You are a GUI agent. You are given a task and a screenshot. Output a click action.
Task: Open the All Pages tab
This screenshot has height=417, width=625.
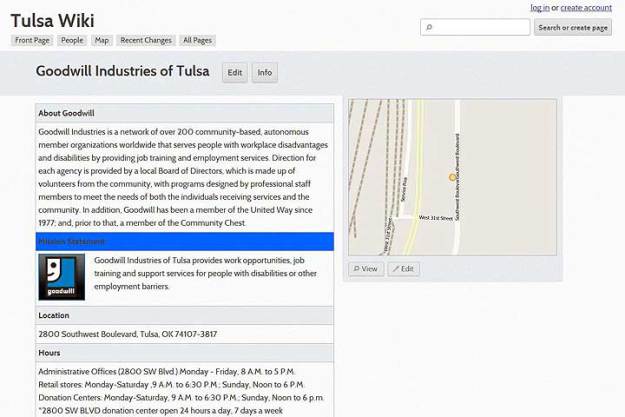[x=197, y=40]
